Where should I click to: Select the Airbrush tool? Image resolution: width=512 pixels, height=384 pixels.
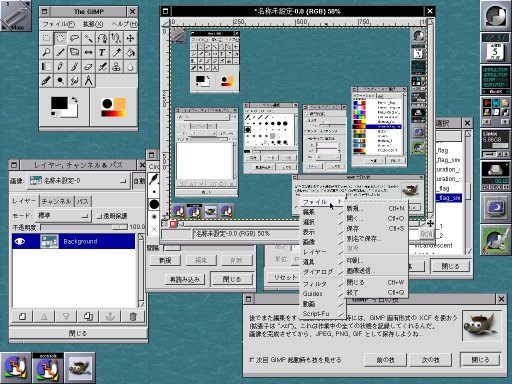[102, 66]
